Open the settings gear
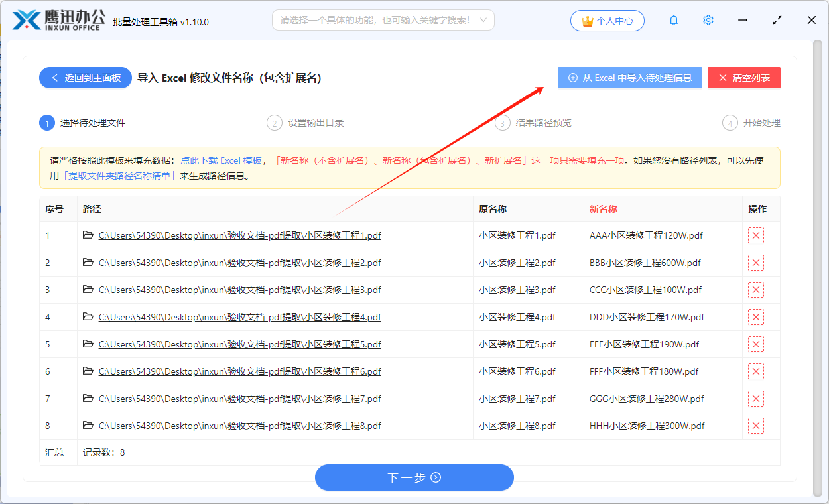This screenshot has height=504, width=829. (708, 20)
